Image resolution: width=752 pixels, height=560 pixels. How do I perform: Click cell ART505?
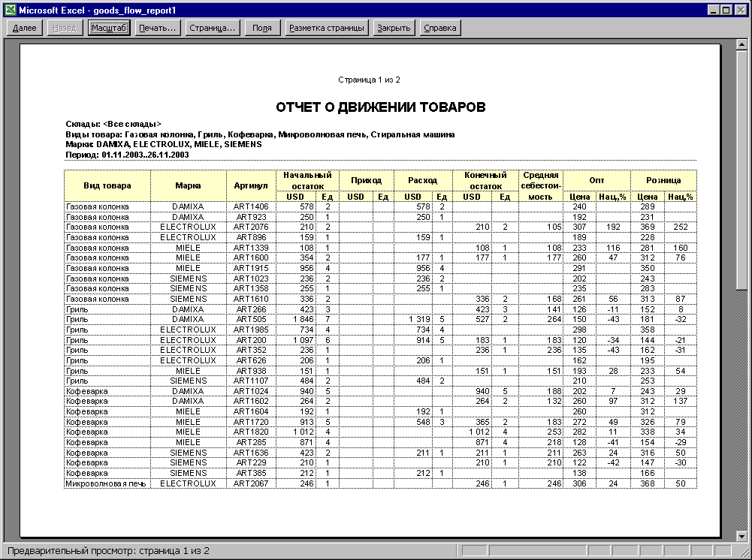(251, 319)
